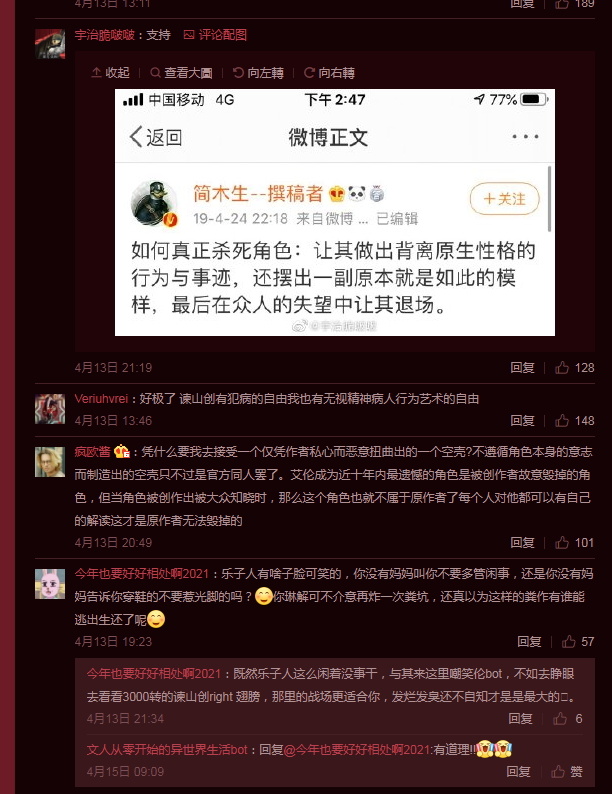This screenshot has width=612, height=794.
Task: Open 疯欧酱 username link
Action: pyautogui.click(x=92, y=452)
